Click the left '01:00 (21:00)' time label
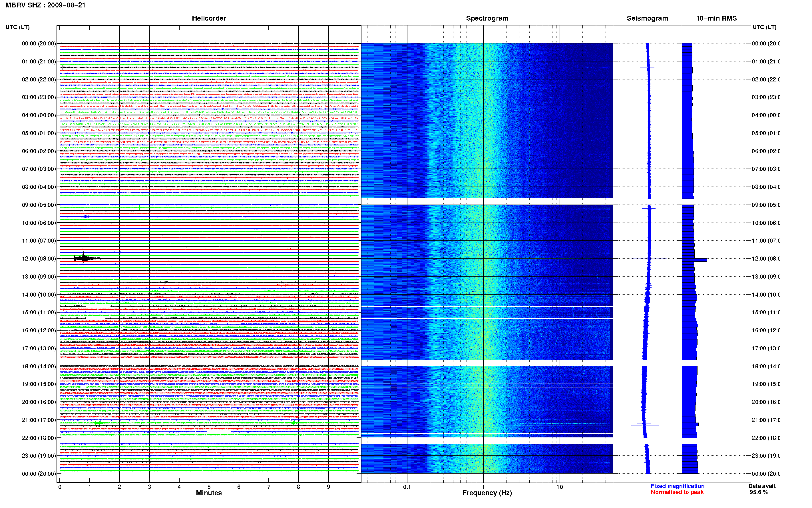Screen dimensions: 812x508 pyautogui.click(x=39, y=61)
